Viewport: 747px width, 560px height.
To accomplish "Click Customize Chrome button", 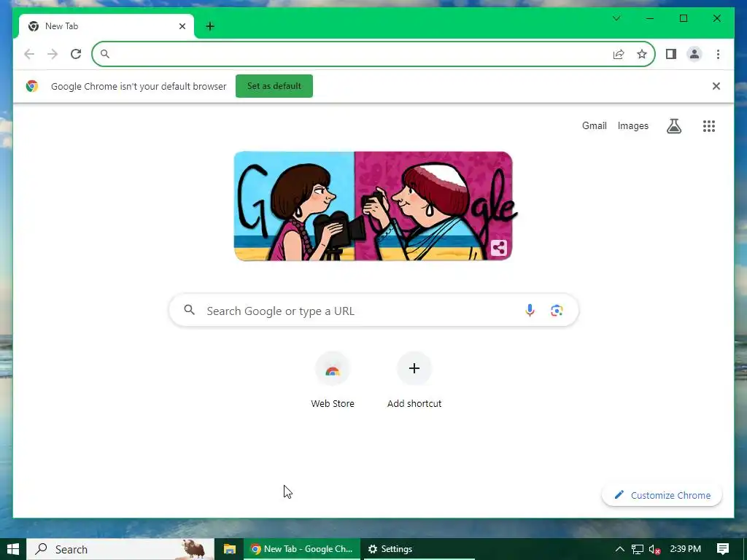I will click(x=662, y=495).
